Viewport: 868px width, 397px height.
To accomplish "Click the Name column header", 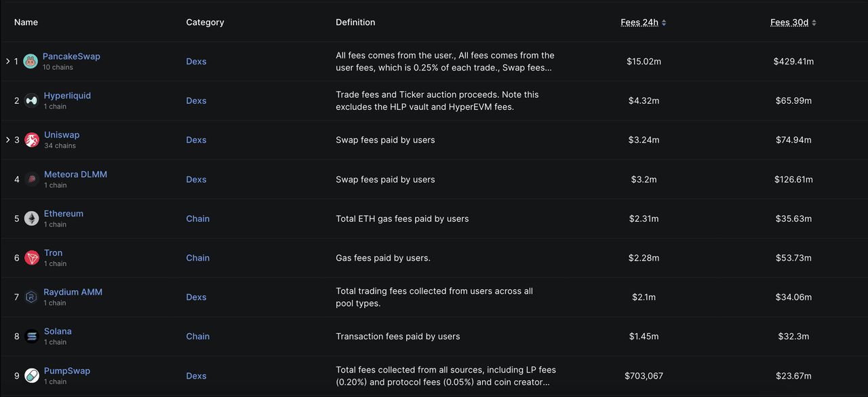I will point(26,22).
